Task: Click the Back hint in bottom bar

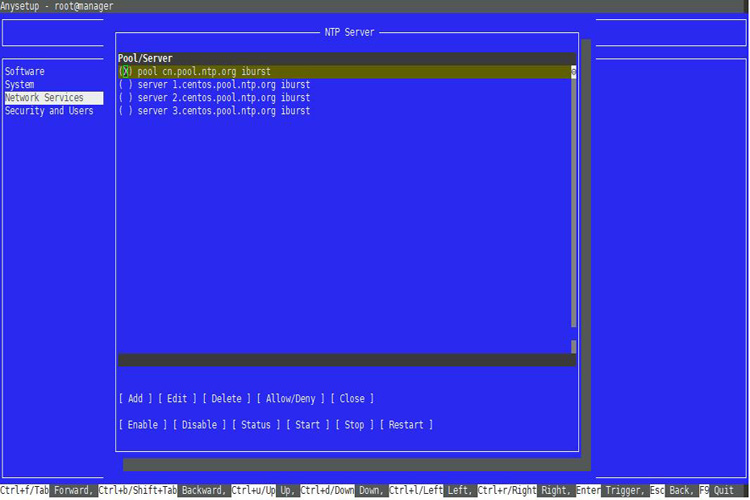Action: click(x=681, y=490)
